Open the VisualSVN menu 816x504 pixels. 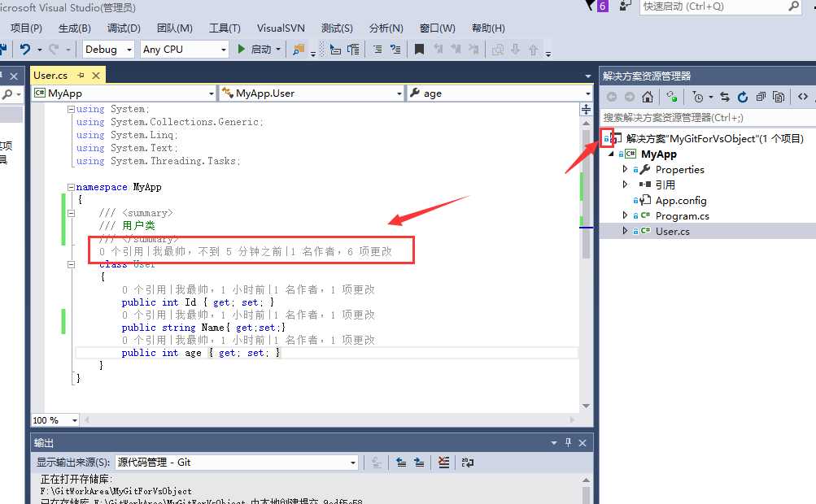(x=281, y=28)
